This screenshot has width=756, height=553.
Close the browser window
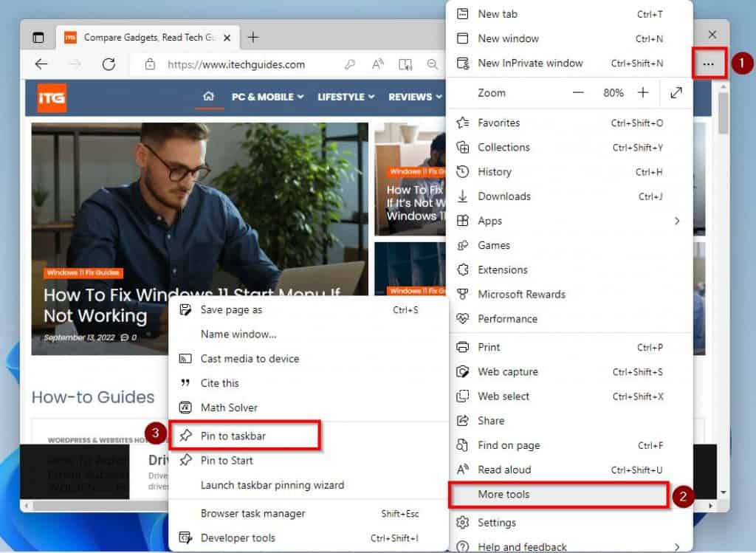pyautogui.click(x=712, y=35)
